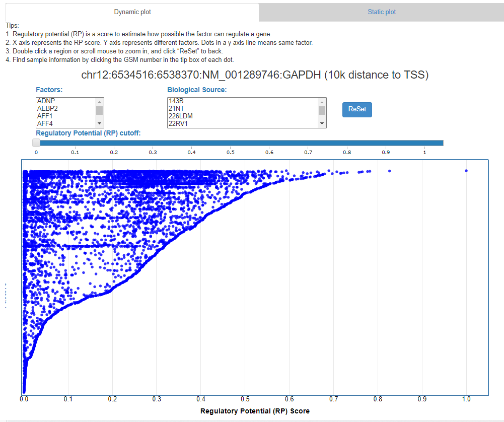Click the Factors list scrollbar thumb
This screenshot has height=422, width=504.
click(99, 110)
